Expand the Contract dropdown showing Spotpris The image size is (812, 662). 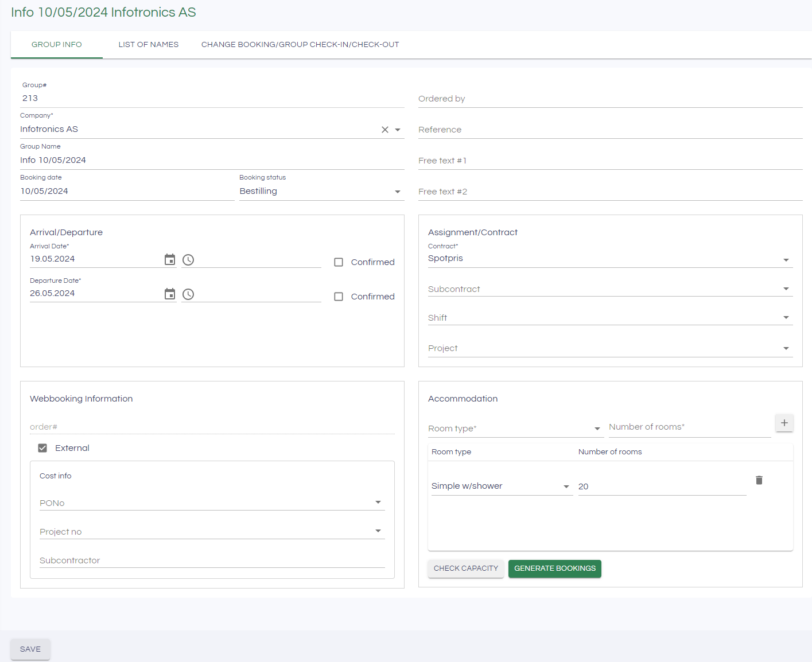tap(786, 260)
